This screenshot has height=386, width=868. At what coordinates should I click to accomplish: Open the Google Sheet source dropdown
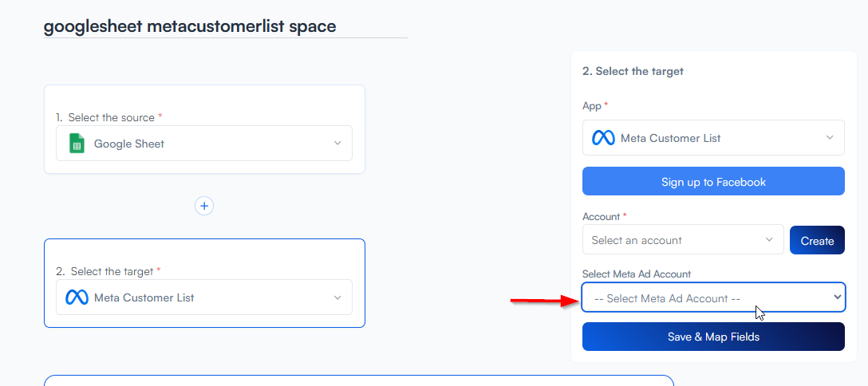tap(203, 144)
